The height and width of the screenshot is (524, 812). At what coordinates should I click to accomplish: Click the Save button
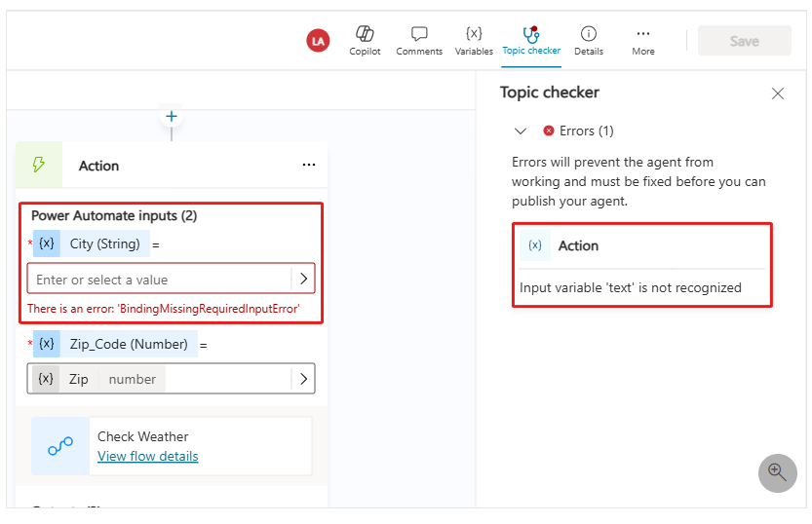745,41
